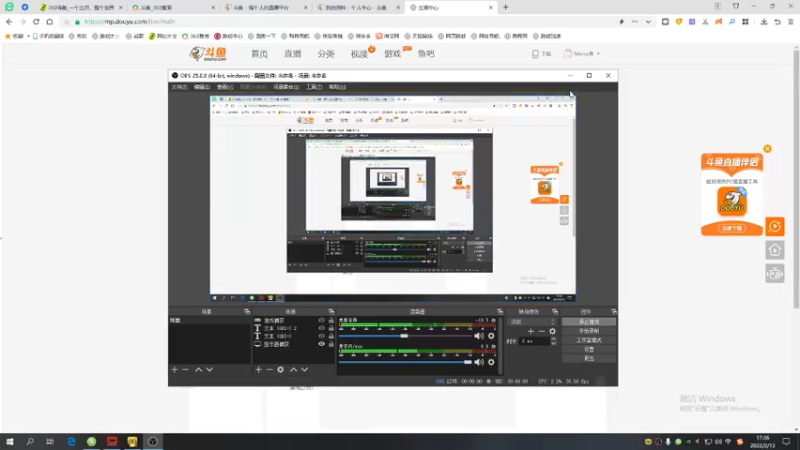Open browser home page icon
This screenshot has width=800, height=450.
pos(49,22)
